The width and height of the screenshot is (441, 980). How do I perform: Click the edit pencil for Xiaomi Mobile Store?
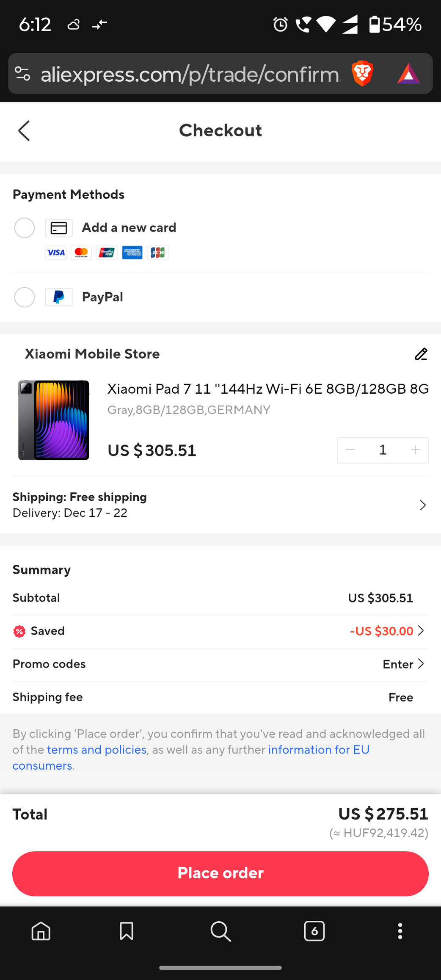pyautogui.click(x=421, y=354)
